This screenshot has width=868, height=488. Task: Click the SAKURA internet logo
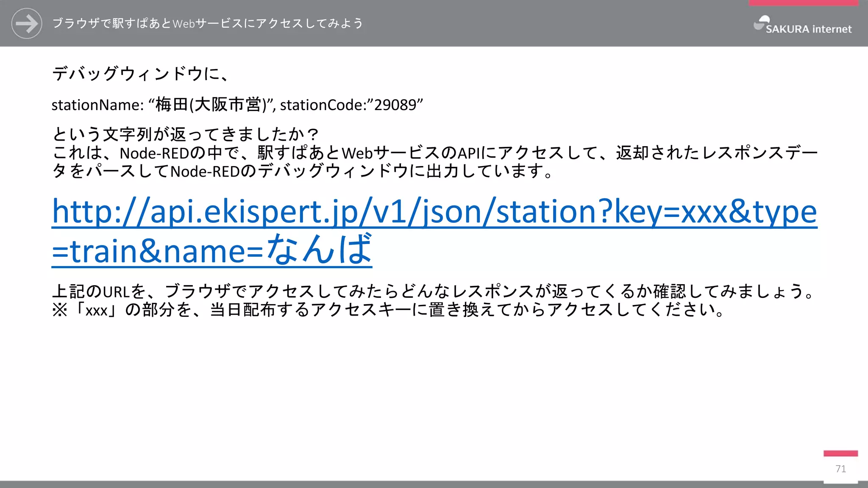tap(802, 25)
